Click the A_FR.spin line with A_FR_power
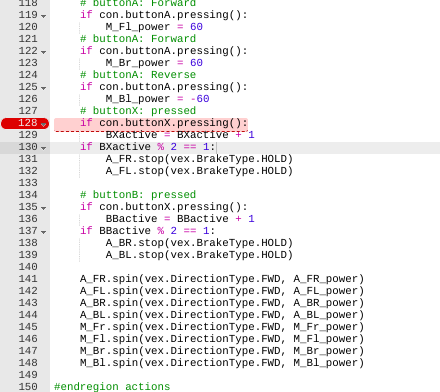Screen dimensions: 440x392 coord(222,279)
